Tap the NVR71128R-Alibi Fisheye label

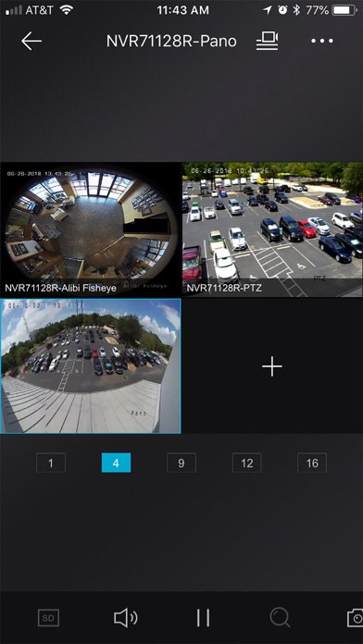coord(60,289)
